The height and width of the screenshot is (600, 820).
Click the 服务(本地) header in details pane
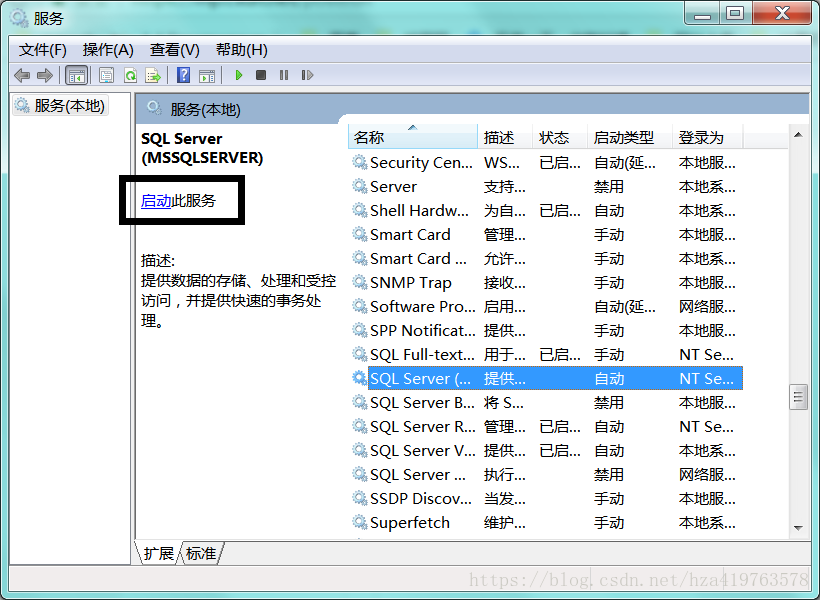point(205,109)
